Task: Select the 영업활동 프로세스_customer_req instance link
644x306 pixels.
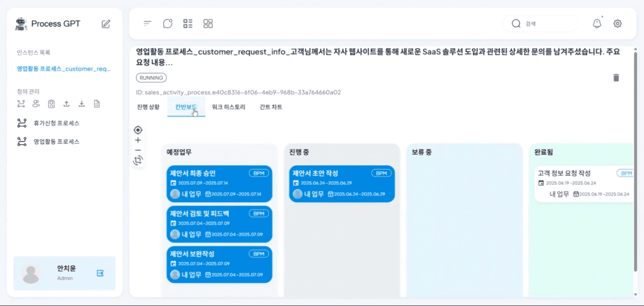Action: (x=63, y=69)
